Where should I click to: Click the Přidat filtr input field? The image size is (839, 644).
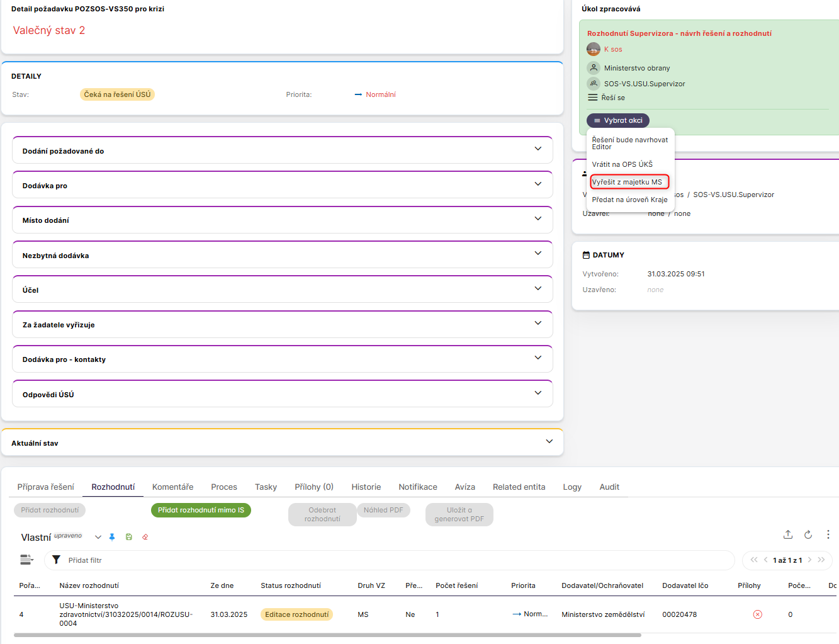click(390, 560)
